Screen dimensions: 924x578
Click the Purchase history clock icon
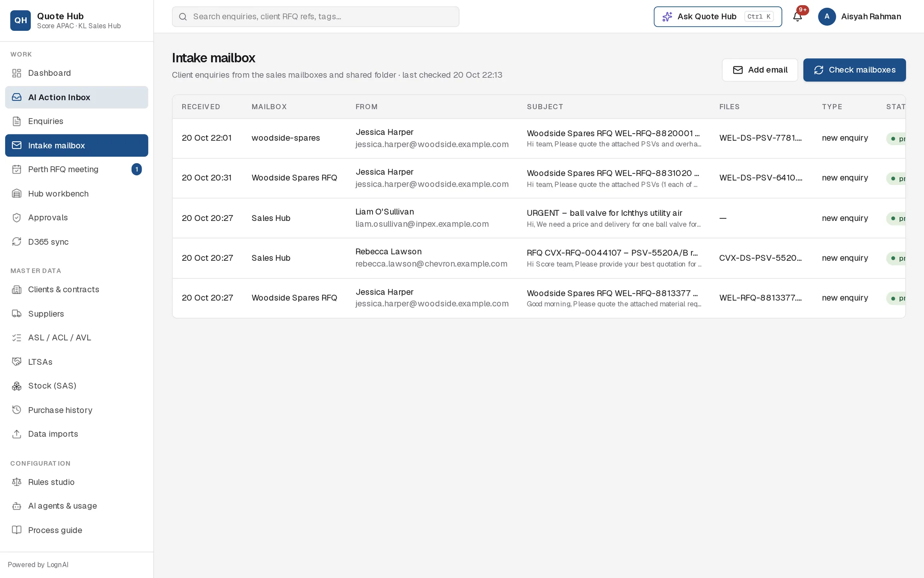pos(17,410)
